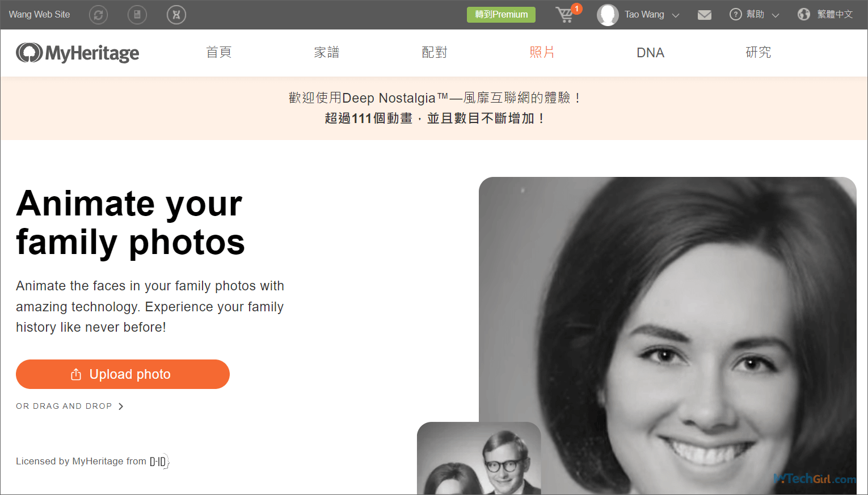Open the 配對 matches menu
The height and width of the screenshot is (495, 868).
(x=435, y=53)
